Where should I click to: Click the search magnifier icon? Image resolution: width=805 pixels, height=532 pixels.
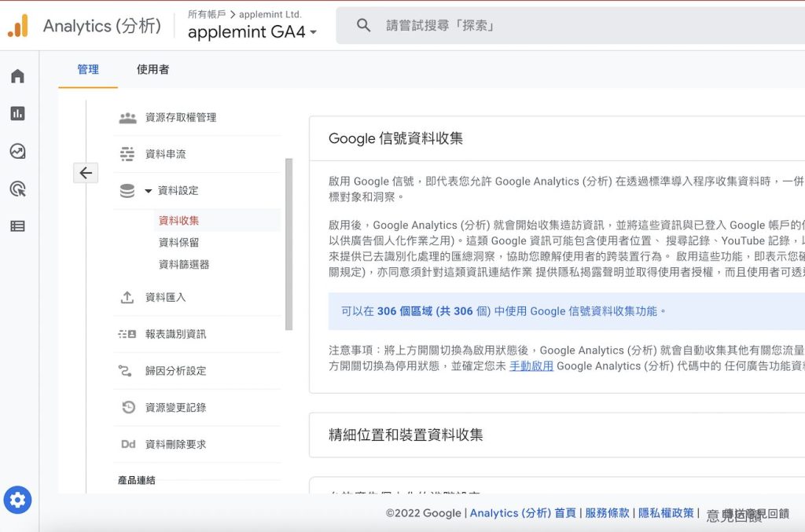tap(363, 25)
